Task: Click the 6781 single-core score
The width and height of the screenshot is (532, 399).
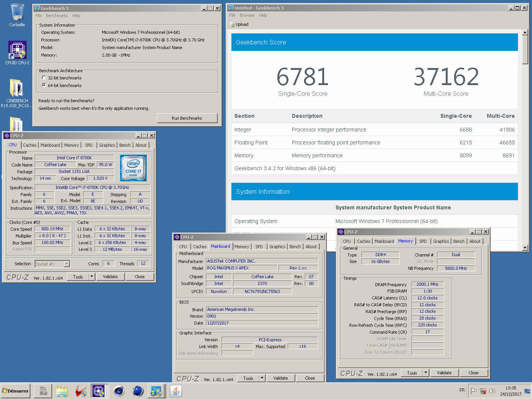Action: (302, 77)
